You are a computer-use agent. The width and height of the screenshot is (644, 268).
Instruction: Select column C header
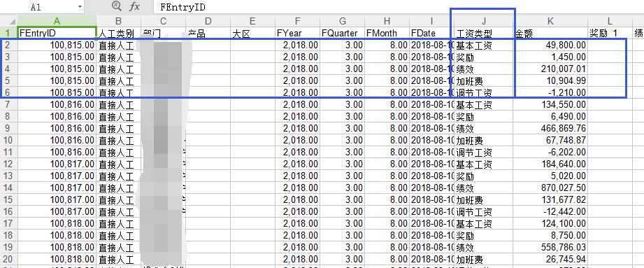coord(164,21)
